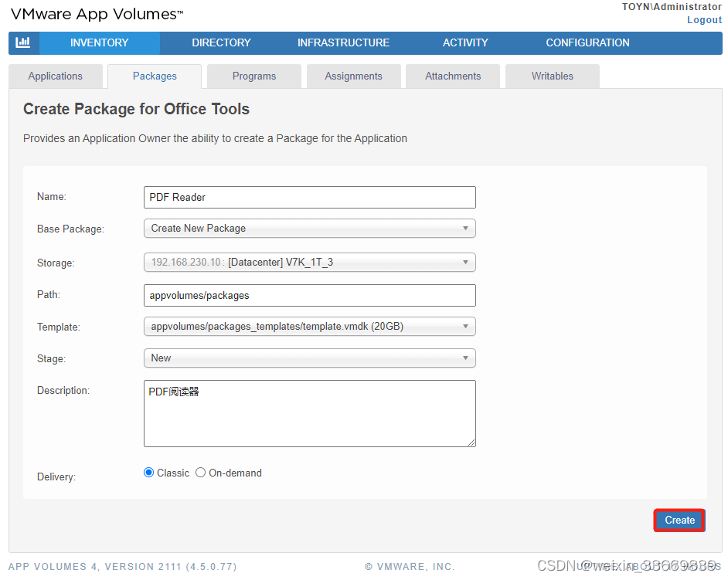Switch to the Programs tab
This screenshot has height=580, width=728.
(254, 76)
